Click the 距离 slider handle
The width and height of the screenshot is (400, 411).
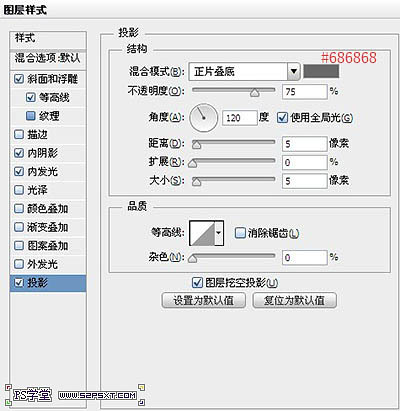click(x=197, y=144)
